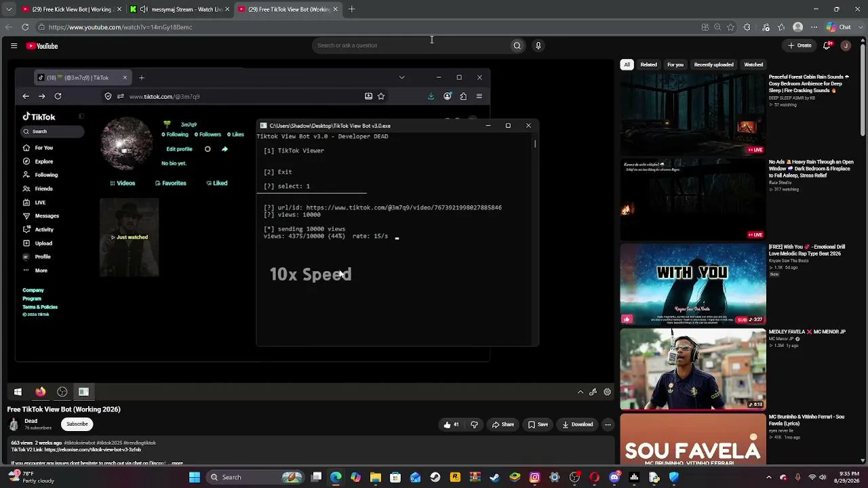Screen dimensions: 868x488
Task: Dislike the video with thumbs down
Action: (x=474, y=424)
